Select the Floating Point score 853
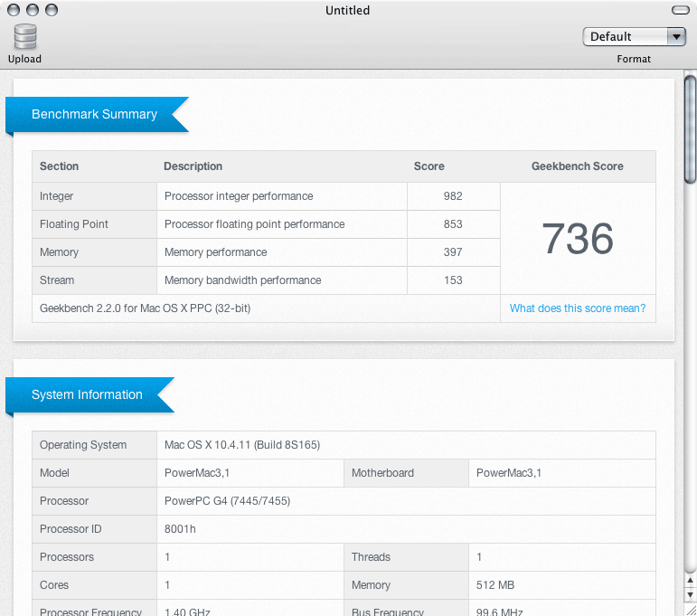The height and width of the screenshot is (616, 697). coord(452,224)
